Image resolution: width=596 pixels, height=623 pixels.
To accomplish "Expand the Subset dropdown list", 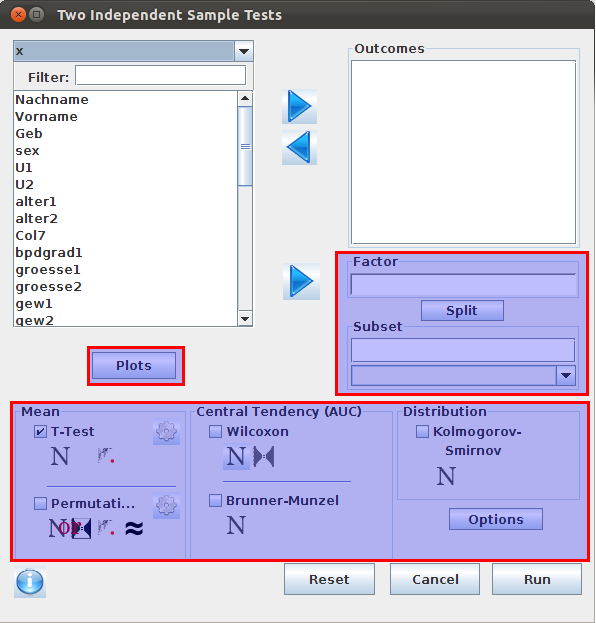I will 566,375.
